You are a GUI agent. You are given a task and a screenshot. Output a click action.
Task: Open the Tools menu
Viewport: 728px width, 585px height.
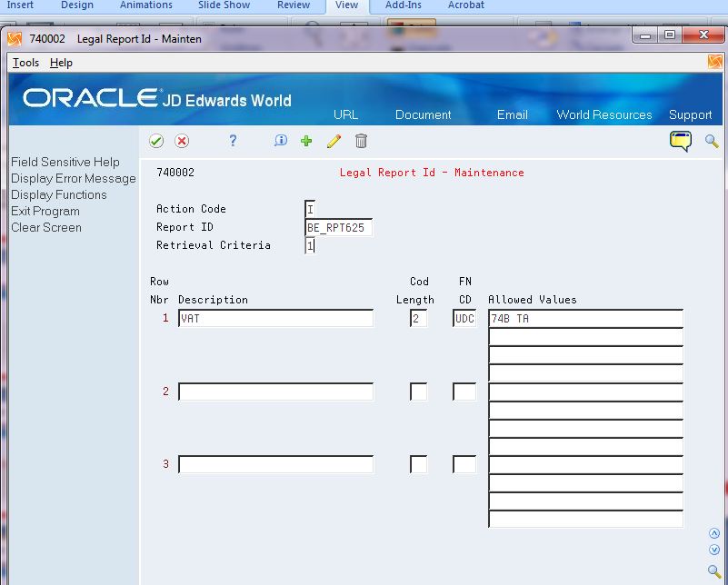[25, 63]
